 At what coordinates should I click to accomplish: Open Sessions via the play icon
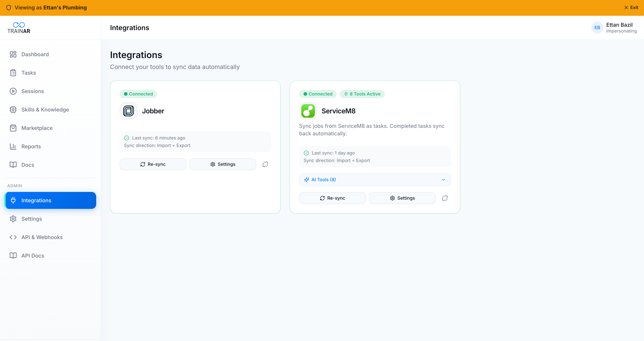pyautogui.click(x=13, y=91)
